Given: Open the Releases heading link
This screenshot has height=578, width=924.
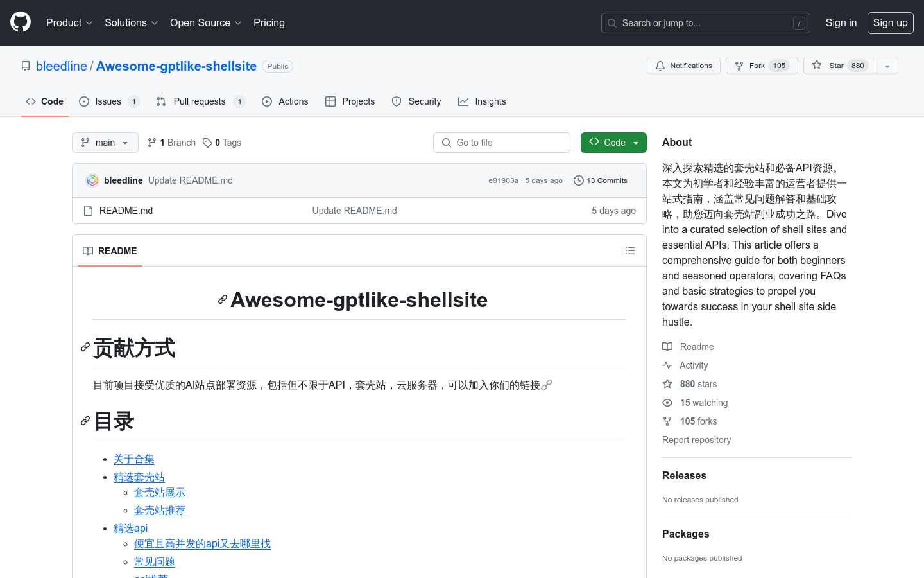Looking at the screenshot, I should 684,476.
